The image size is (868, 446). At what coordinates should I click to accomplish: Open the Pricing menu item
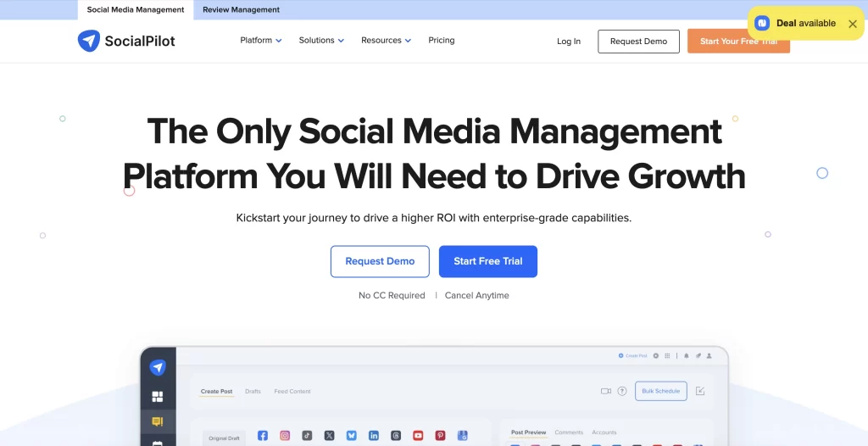click(x=441, y=41)
